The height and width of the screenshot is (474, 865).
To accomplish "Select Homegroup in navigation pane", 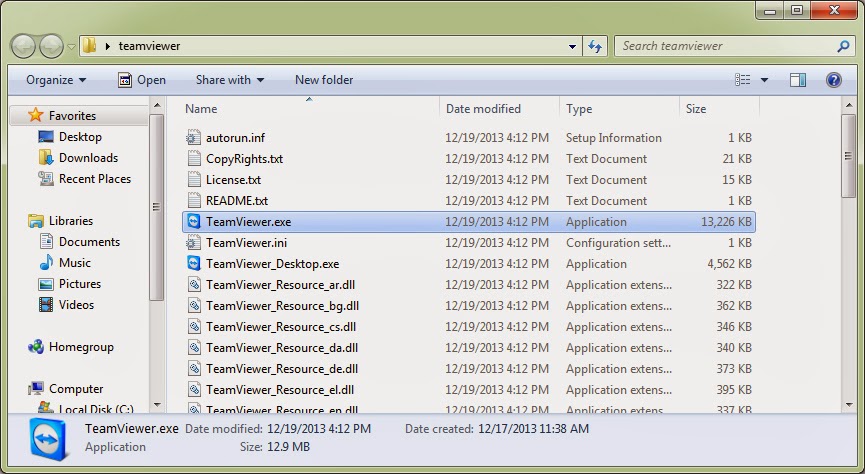I will (81, 347).
